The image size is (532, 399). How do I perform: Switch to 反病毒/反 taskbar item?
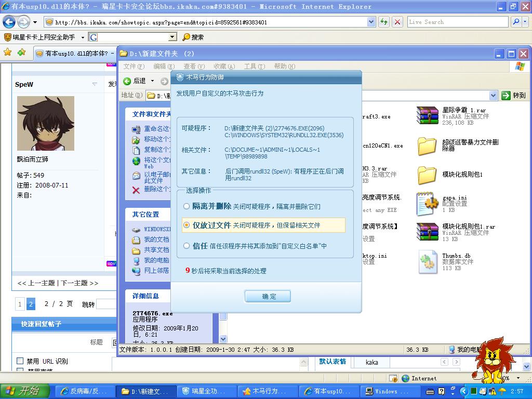[x=84, y=391]
